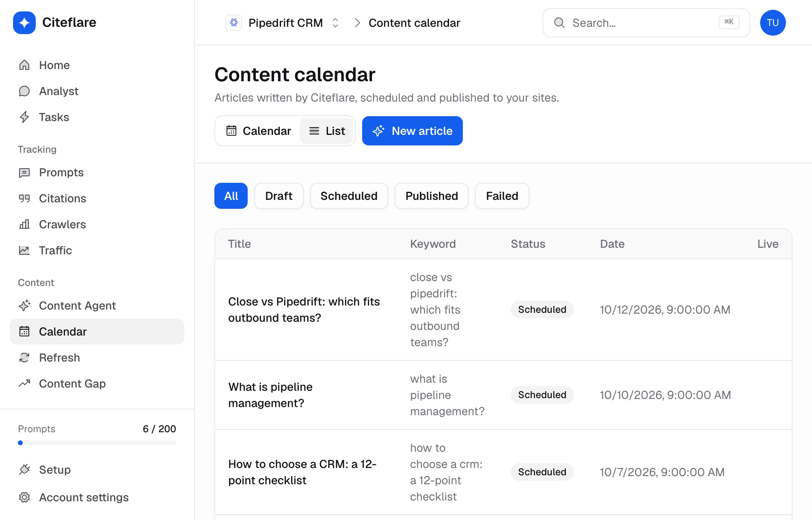Click the '6 / 200' prompts count
Viewport: 812px width, 520px height.
(160, 429)
